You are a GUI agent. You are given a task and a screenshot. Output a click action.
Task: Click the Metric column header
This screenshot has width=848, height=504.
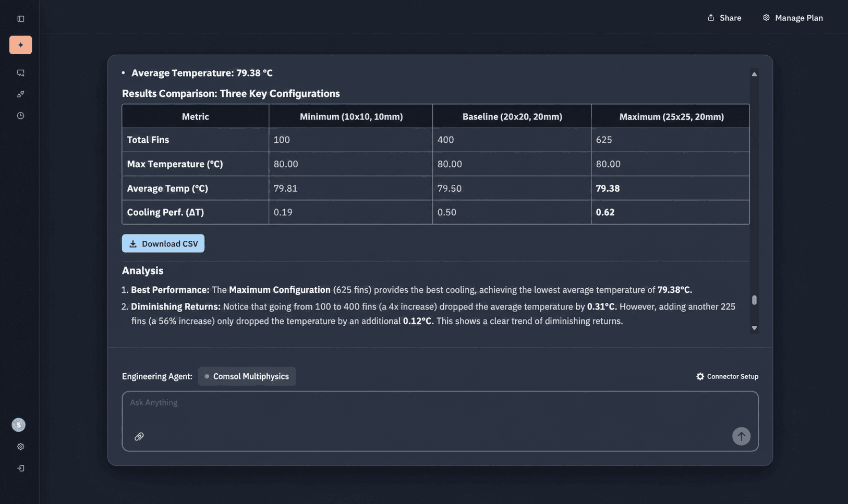pyautogui.click(x=195, y=117)
